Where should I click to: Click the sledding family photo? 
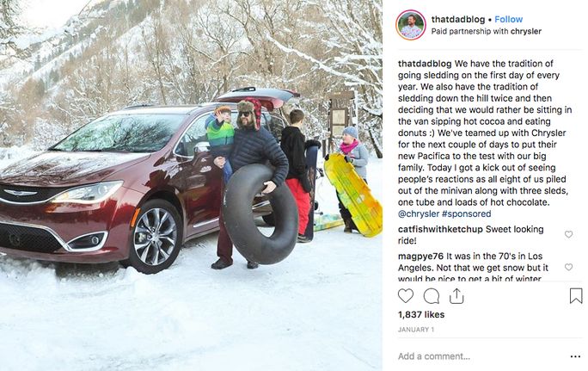191,186
